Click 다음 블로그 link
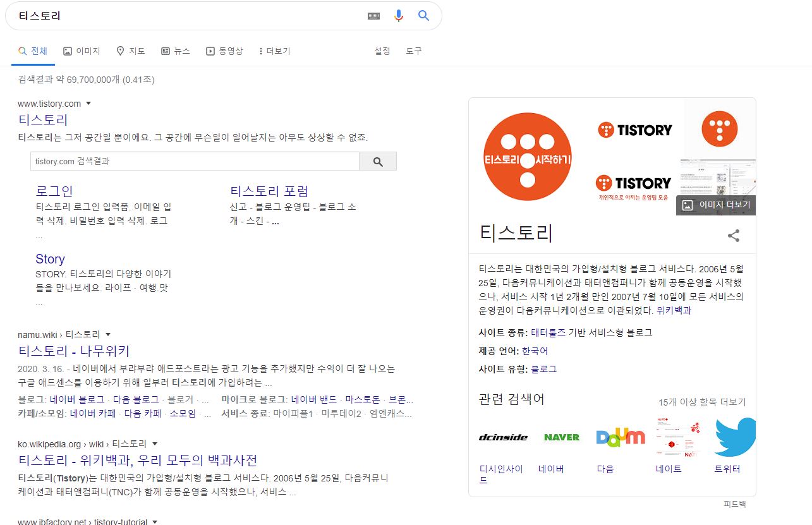 (x=137, y=400)
